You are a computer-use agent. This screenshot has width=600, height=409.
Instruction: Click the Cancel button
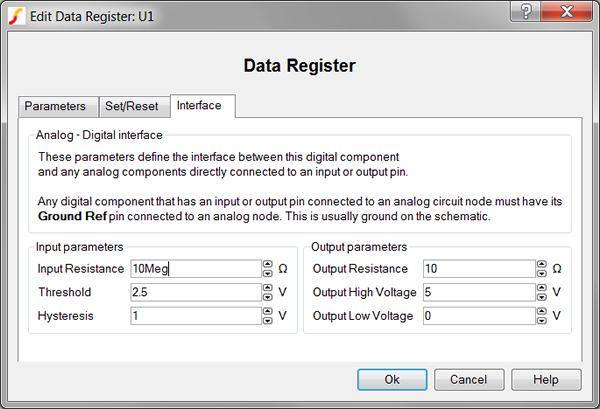point(467,380)
